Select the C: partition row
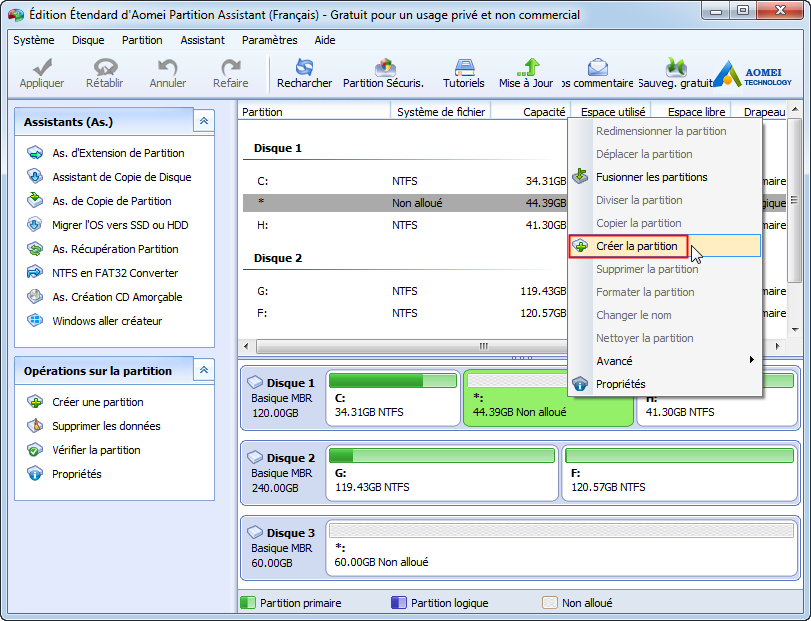Viewport: 811px width, 621px height. [x=405, y=181]
